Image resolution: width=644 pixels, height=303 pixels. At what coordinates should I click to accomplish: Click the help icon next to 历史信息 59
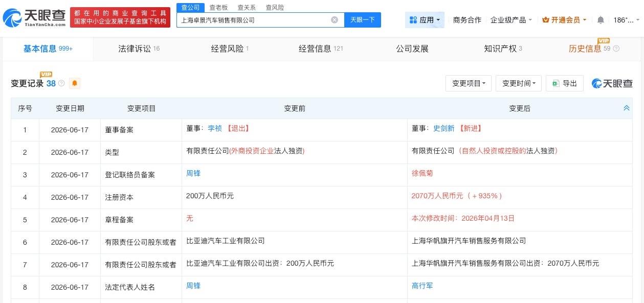coord(616,49)
